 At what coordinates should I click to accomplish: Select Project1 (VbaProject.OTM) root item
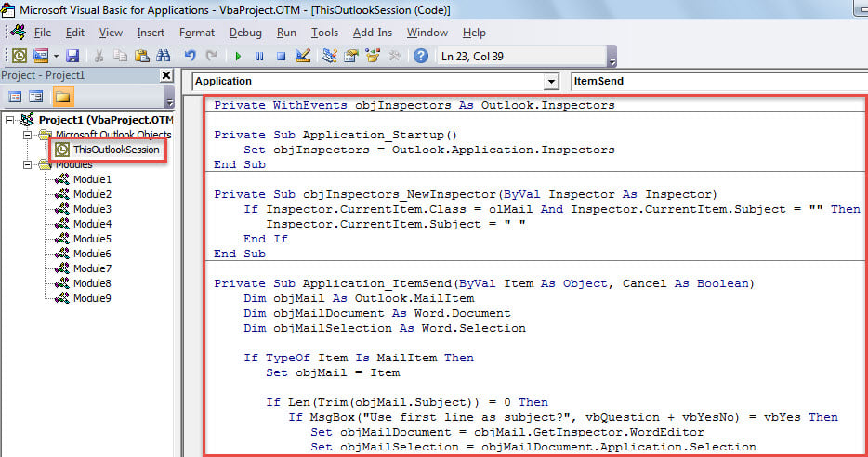pyautogui.click(x=105, y=120)
